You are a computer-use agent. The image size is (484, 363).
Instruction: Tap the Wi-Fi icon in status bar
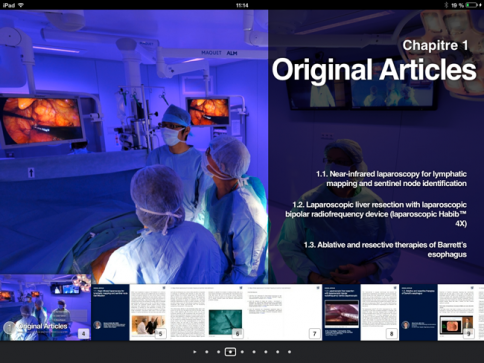pyautogui.click(x=21, y=5)
